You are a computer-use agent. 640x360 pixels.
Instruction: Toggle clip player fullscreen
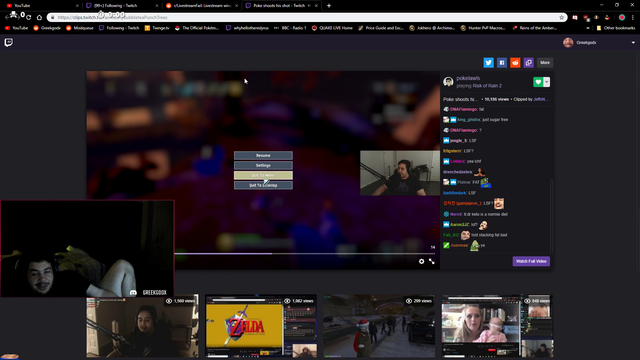coord(432,261)
